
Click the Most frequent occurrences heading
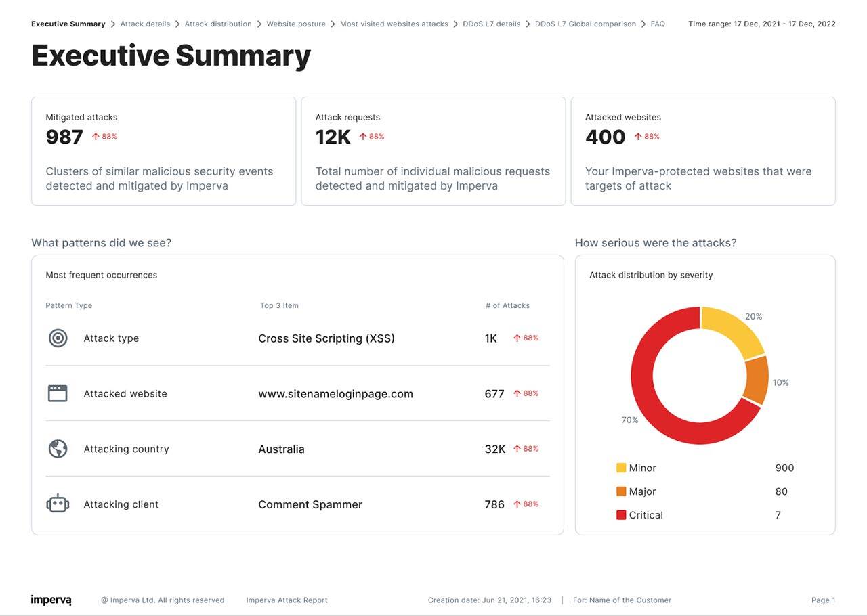102,275
